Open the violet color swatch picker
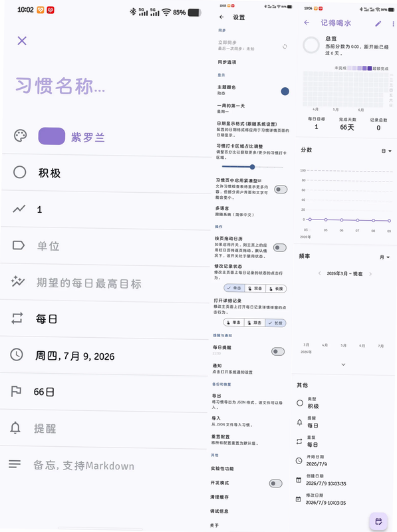The image size is (397, 532). (52, 136)
